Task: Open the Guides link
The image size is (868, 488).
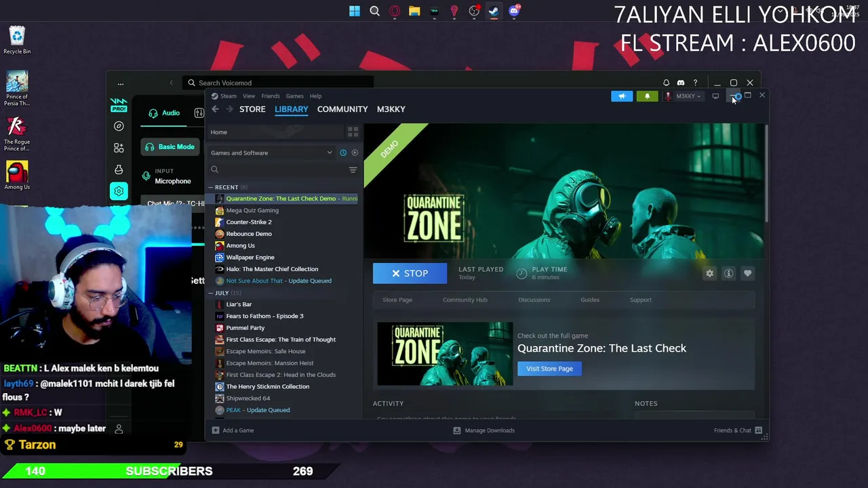Action: pyautogui.click(x=590, y=300)
